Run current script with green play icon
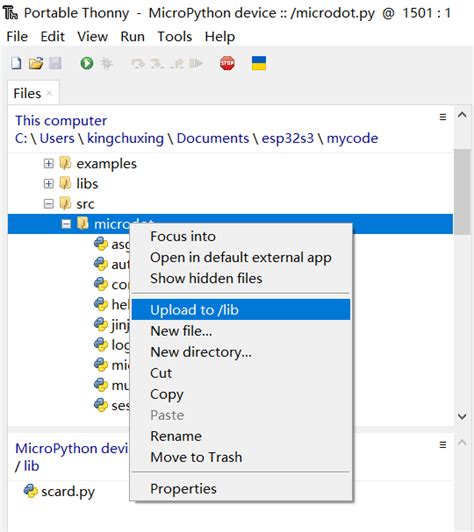 pyautogui.click(x=87, y=63)
